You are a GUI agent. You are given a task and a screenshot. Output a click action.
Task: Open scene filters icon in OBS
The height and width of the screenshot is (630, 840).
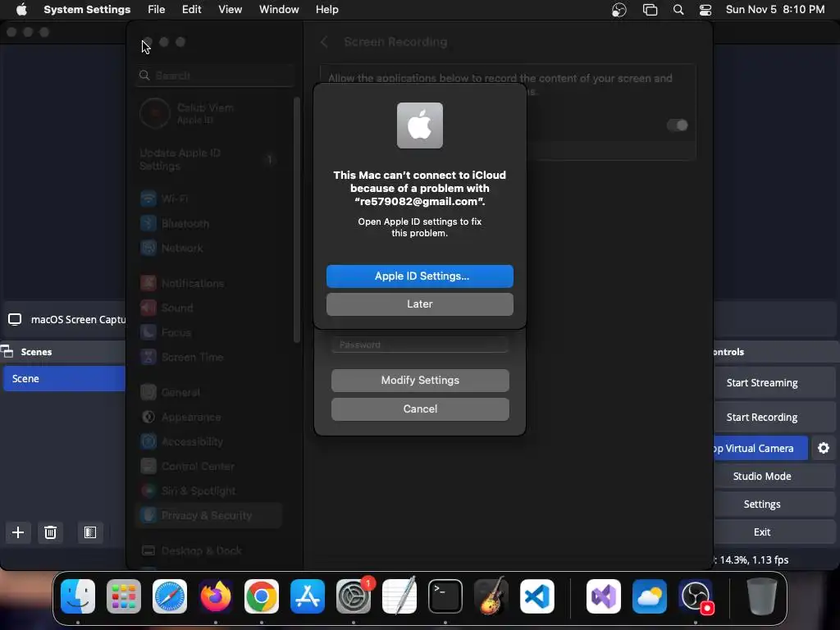pyautogui.click(x=90, y=532)
